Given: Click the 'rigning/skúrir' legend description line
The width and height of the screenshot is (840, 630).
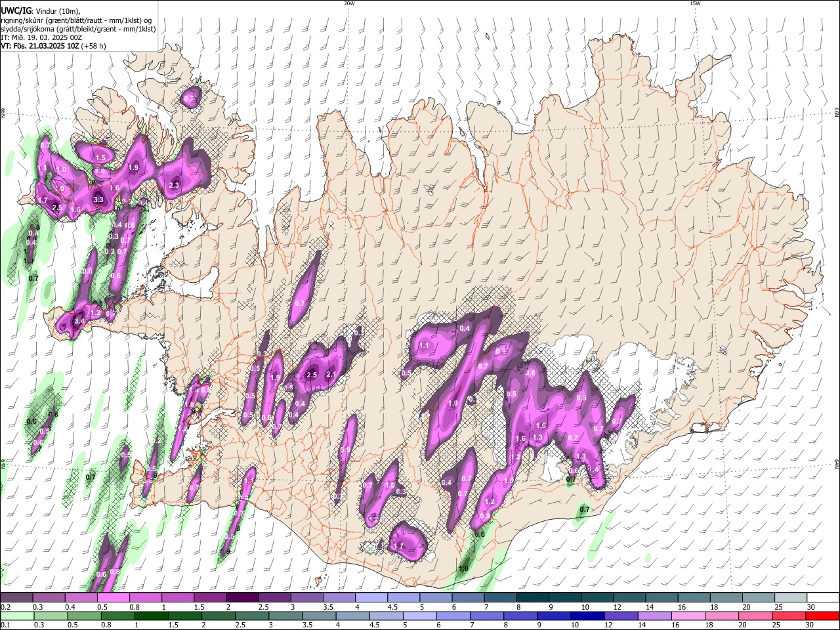Looking at the screenshot, I should click(x=76, y=20).
